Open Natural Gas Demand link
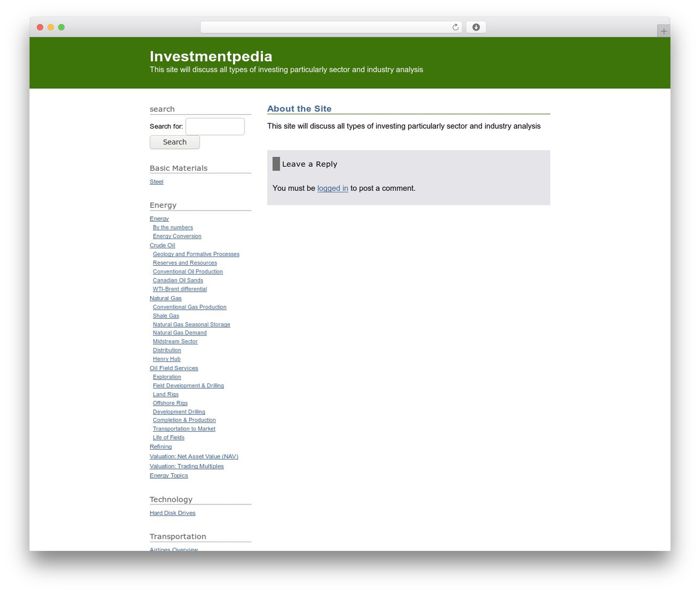Viewport: 700px width, 593px height. [180, 333]
